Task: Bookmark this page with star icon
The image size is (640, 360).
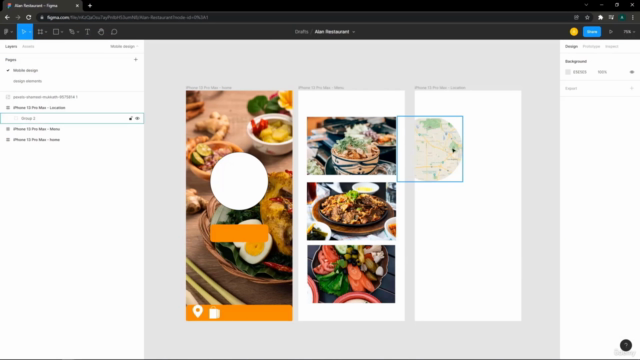Action: [x=587, y=17]
